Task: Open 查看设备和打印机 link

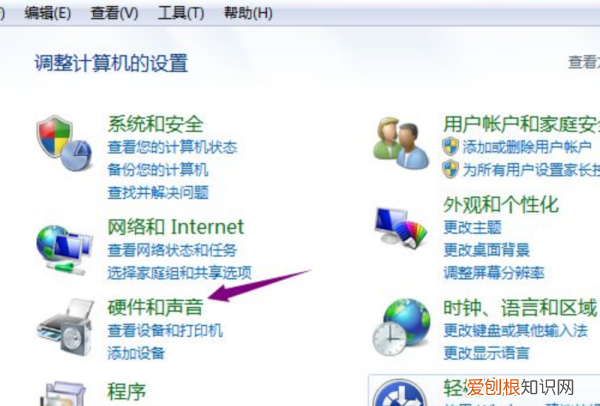Action: tap(165, 331)
